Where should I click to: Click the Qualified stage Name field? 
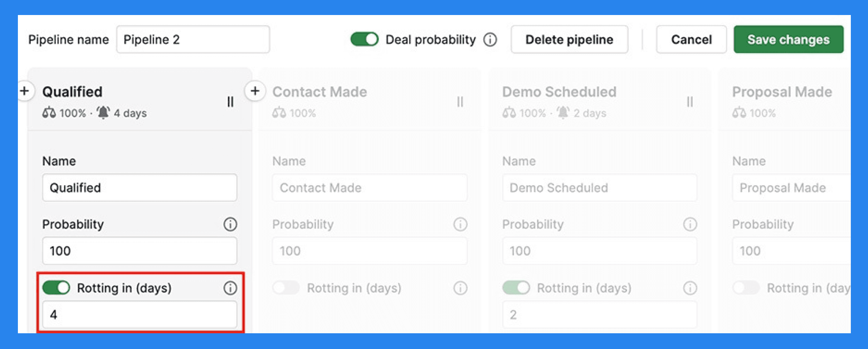140,188
